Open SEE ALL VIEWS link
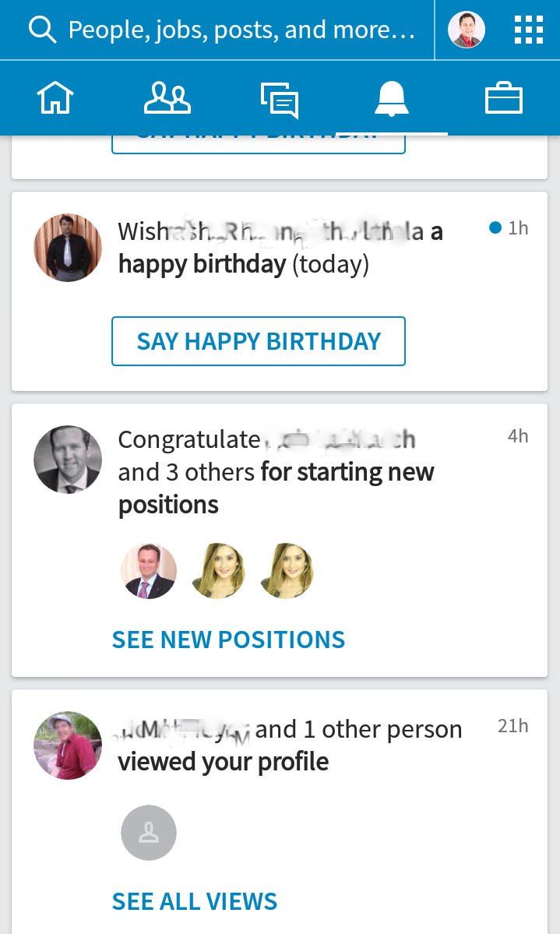This screenshot has width=560, height=934. (195, 901)
